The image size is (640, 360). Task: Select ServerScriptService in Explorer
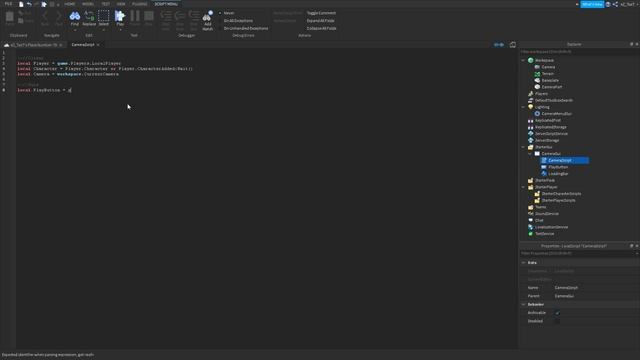click(x=551, y=133)
